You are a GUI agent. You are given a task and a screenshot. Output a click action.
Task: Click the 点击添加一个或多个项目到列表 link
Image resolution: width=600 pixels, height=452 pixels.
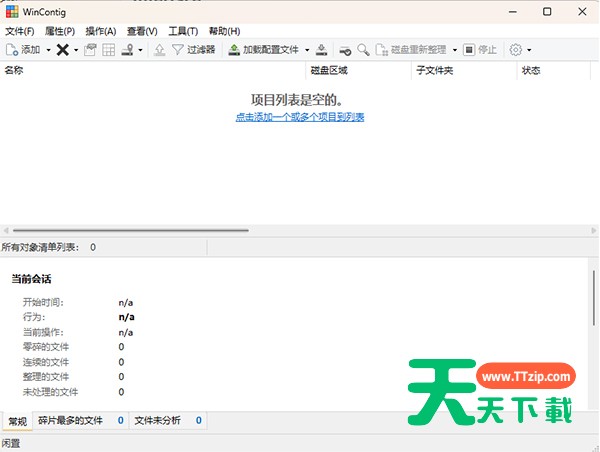[x=300, y=117]
